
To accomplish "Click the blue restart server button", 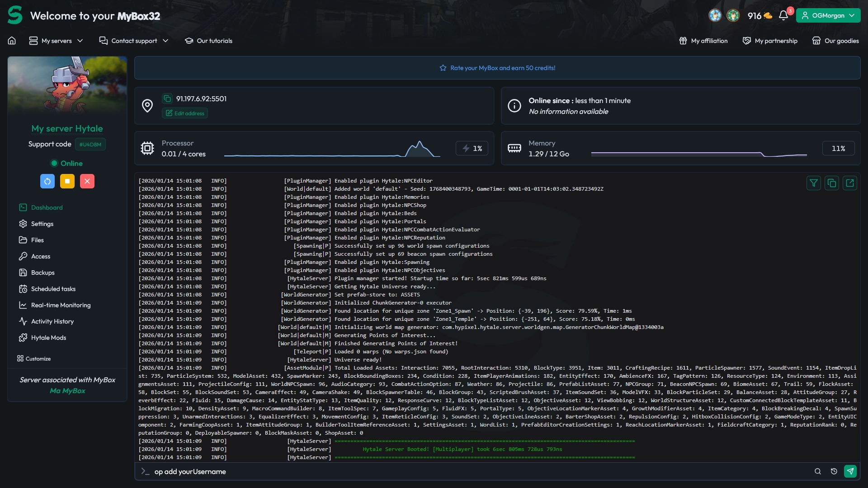I will (x=47, y=181).
